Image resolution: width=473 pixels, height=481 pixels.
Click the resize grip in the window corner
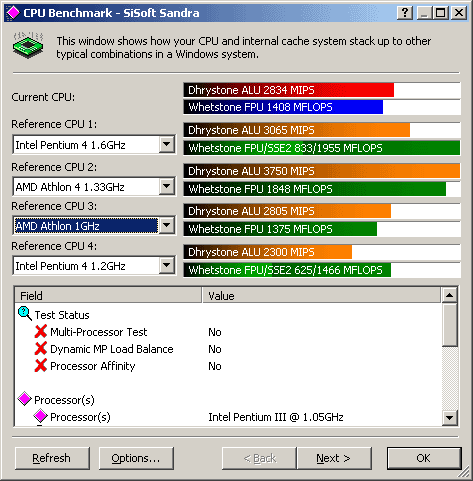pos(464,472)
